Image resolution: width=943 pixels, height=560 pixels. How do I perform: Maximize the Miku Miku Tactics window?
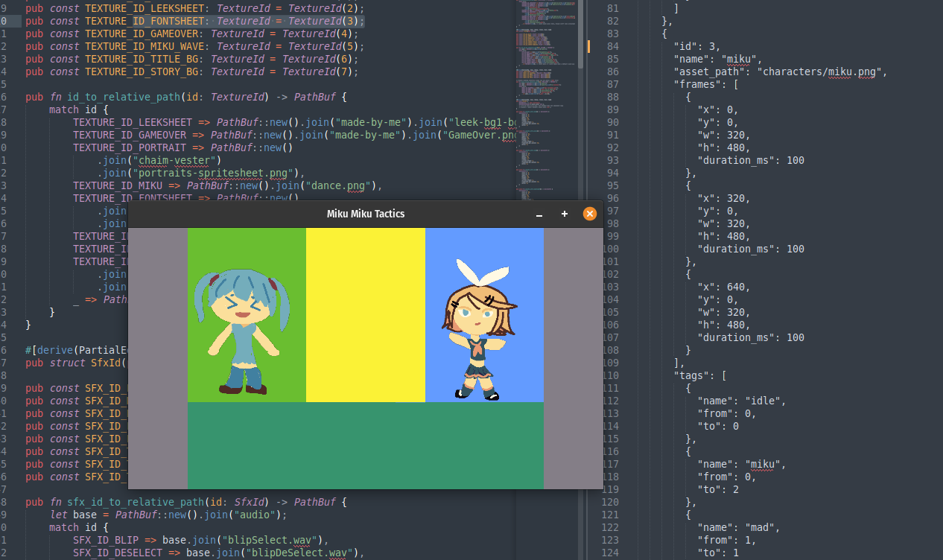pyautogui.click(x=565, y=214)
